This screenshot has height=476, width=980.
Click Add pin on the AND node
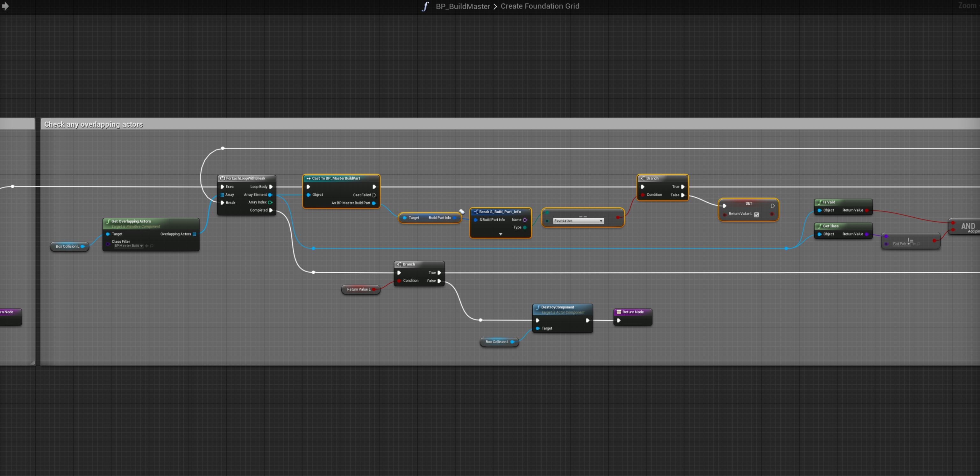(973, 232)
